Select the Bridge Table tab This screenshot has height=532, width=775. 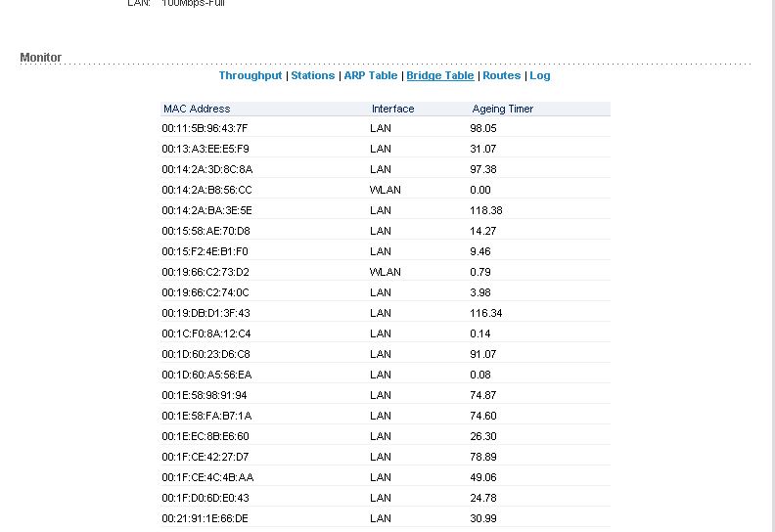(439, 75)
